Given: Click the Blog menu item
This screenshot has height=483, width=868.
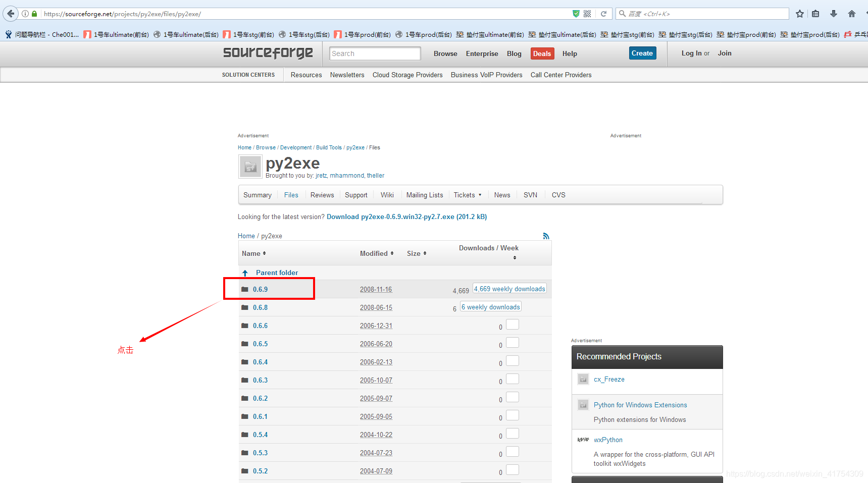Looking at the screenshot, I should pos(514,53).
